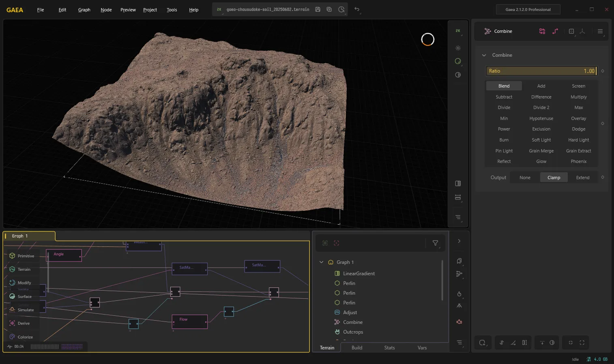Click the save file icon in title bar

point(318,9)
